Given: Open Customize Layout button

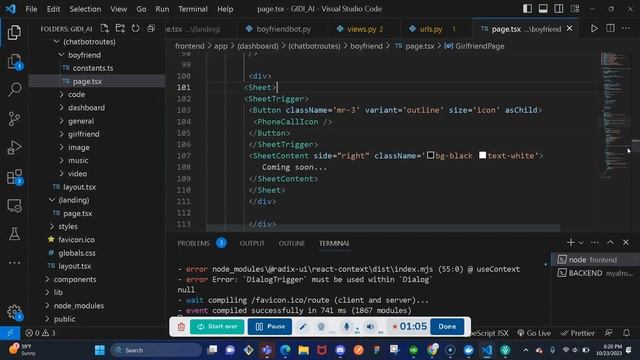Looking at the screenshot, I should click(575, 9).
